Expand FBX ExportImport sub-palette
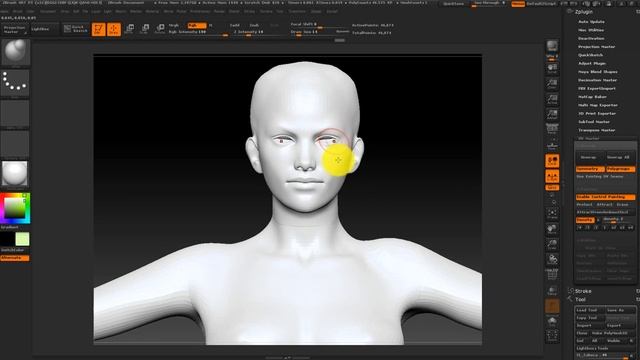640x360 pixels. click(597, 88)
